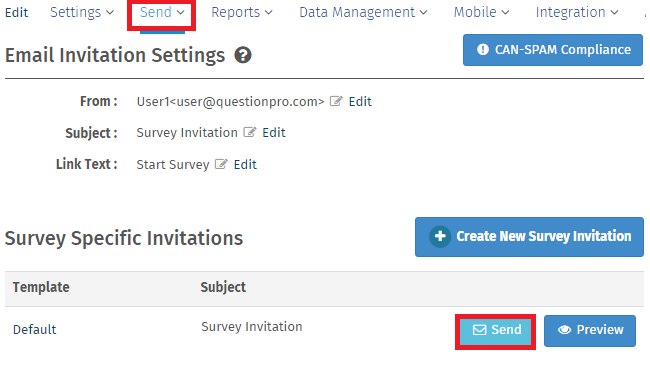
Task: Expand the Data Management menu chevron
Action: click(x=423, y=13)
